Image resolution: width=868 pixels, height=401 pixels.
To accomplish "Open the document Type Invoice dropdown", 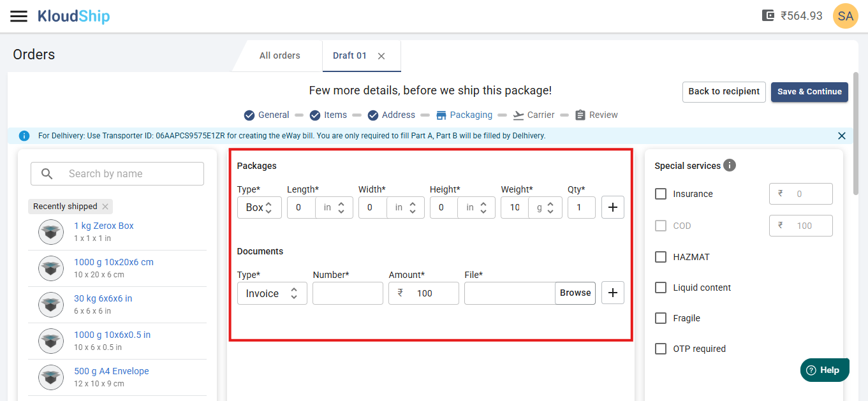I will 272,293.
